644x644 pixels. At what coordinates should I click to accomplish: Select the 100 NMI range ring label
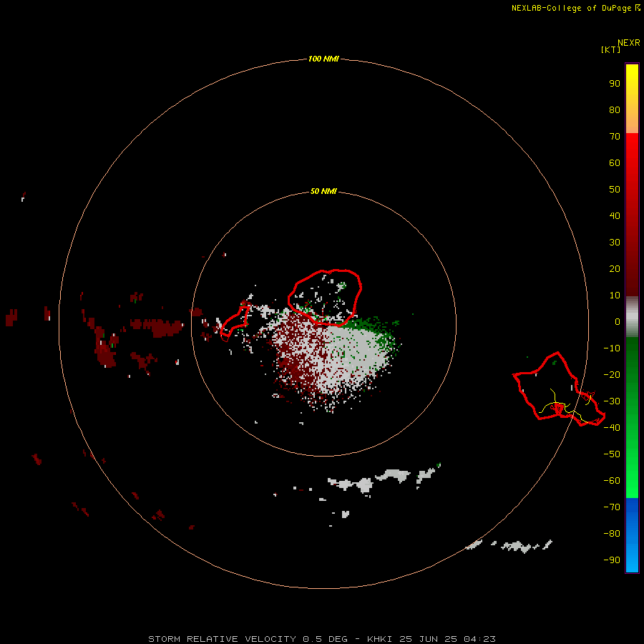pos(323,59)
